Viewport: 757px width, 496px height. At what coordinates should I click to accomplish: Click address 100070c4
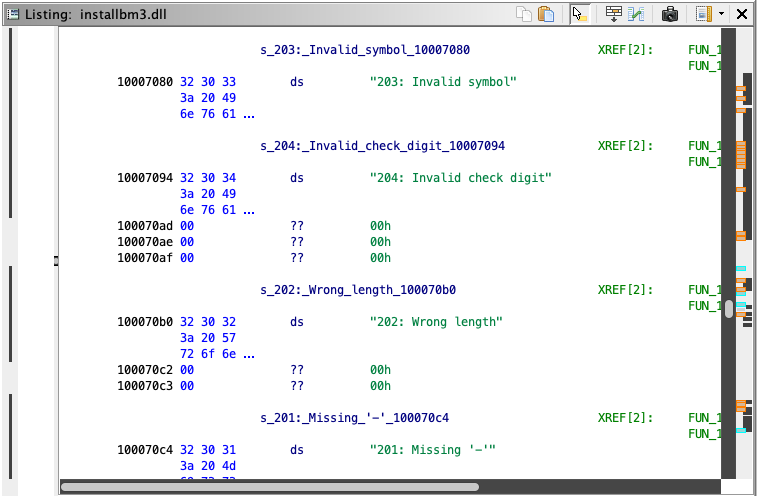145,450
